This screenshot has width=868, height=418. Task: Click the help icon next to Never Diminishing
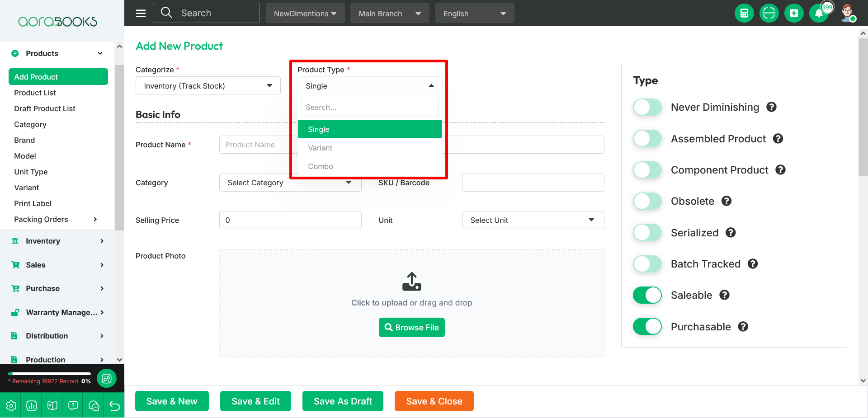[x=772, y=107]
